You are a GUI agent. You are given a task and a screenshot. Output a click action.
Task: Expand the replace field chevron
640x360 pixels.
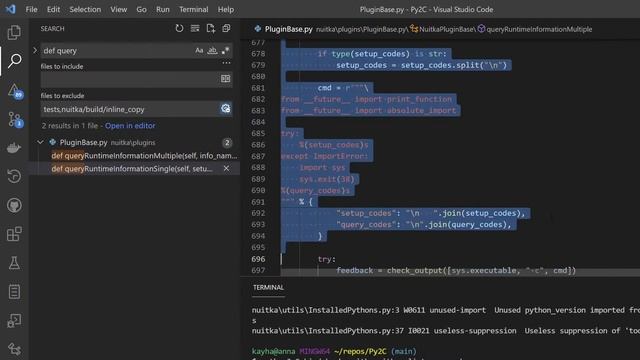coord(35,51)
